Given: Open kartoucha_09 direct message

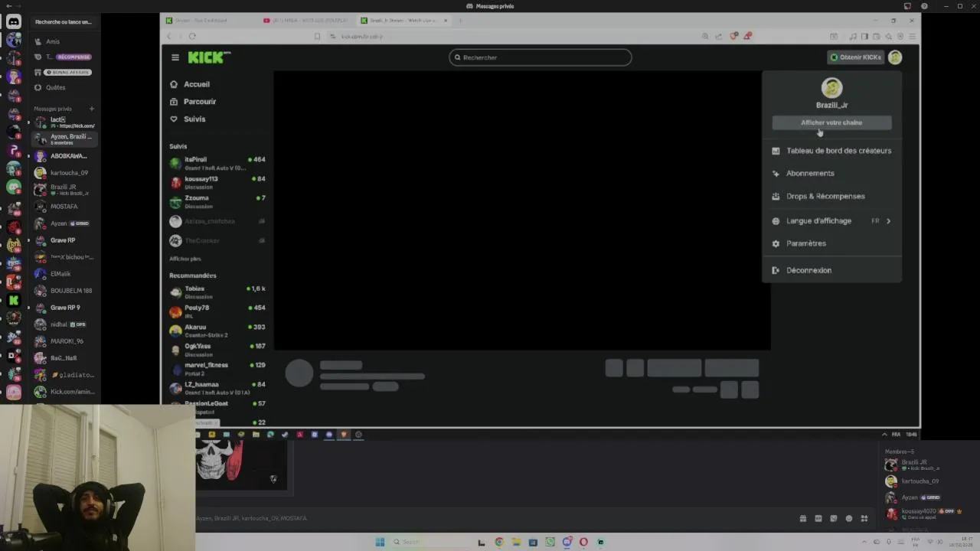Looking at the screenshot, I should (x=64, y=173).
